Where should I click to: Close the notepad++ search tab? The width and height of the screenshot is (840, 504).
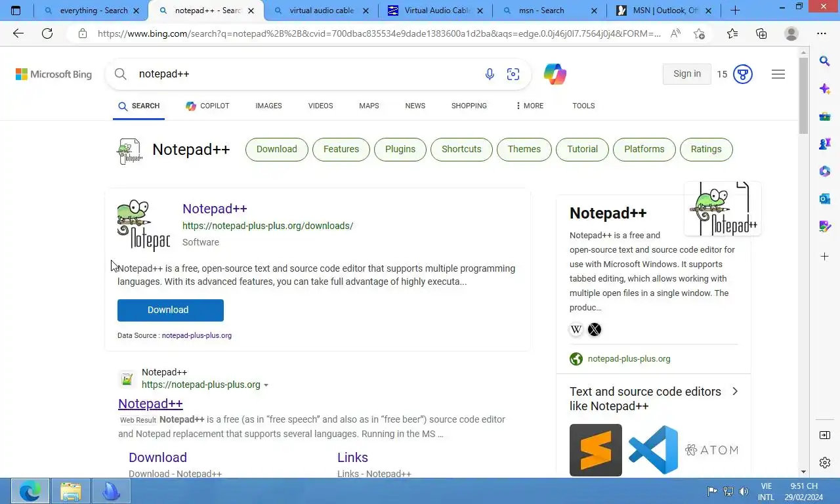tap(251, 10)
